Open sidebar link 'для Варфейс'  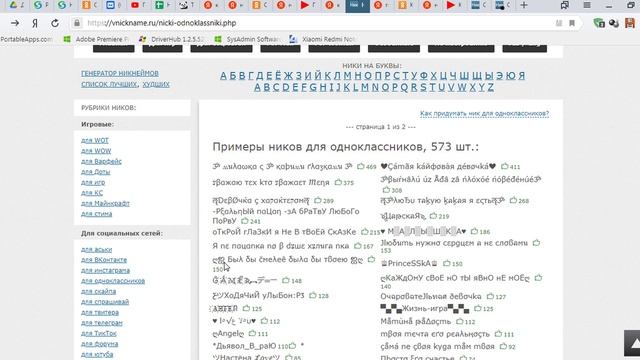click(x=101, y=162)
